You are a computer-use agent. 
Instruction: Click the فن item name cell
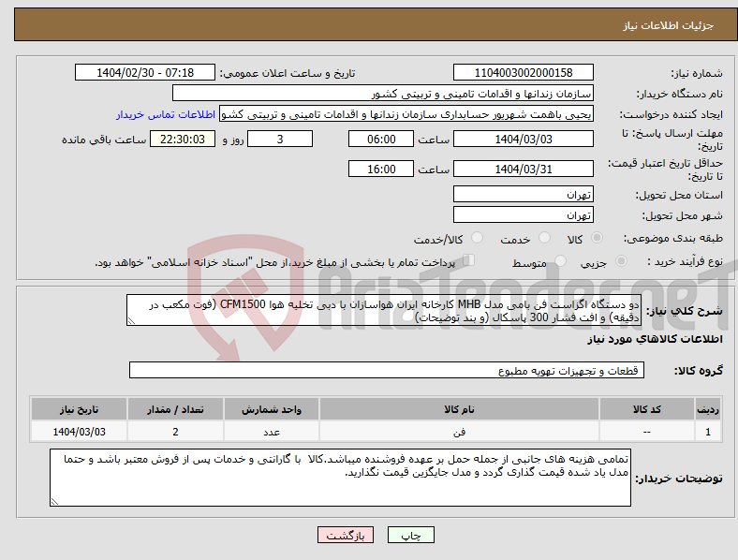(x=459, y=432)
